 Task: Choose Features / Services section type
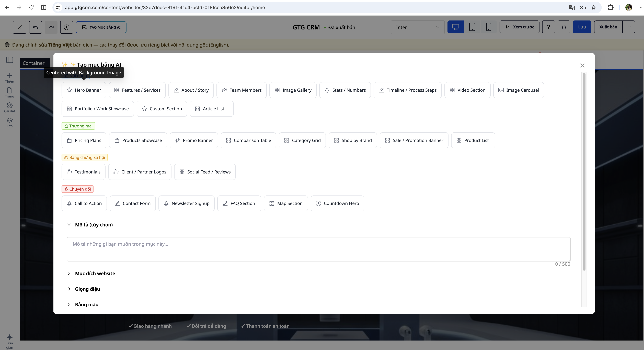point(137,90)
